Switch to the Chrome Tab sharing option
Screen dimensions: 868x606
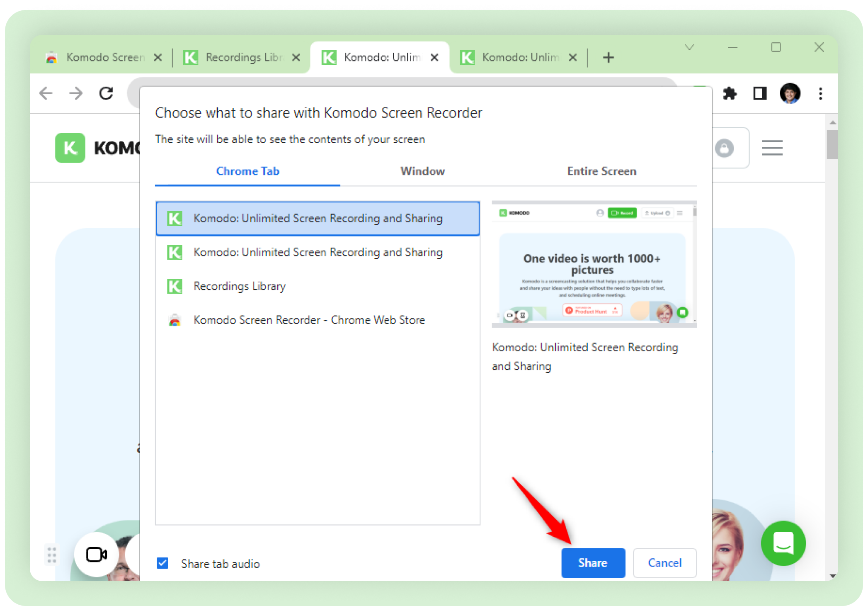click(247, 171)
